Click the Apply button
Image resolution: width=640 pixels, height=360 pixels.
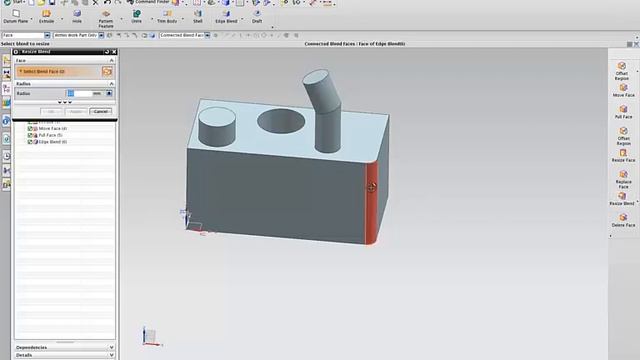click(x=76, y=111)
